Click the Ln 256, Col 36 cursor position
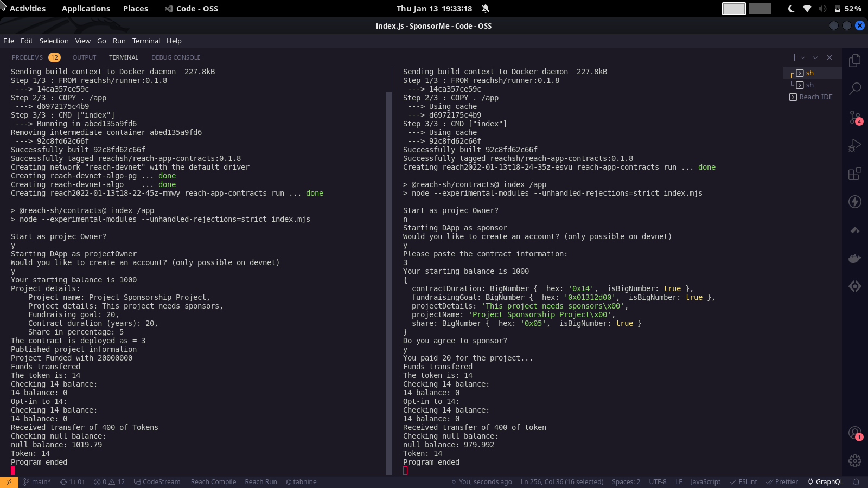 [562, 482]
